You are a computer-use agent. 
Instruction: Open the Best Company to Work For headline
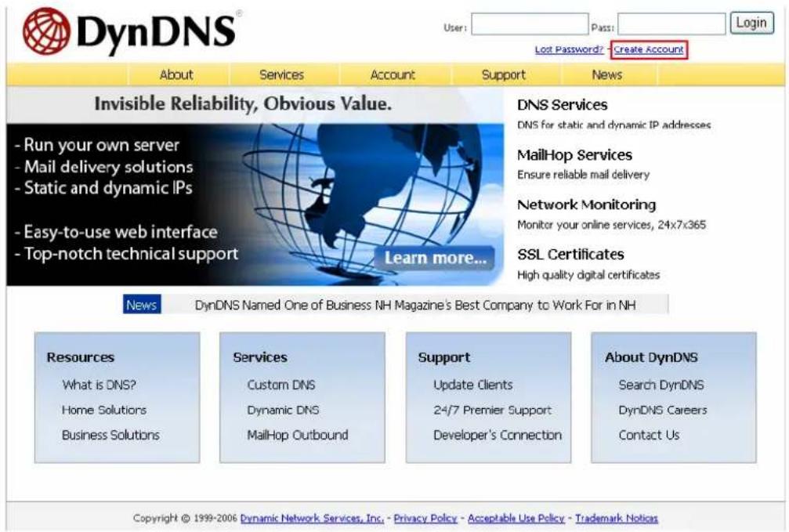pos(415,305)
